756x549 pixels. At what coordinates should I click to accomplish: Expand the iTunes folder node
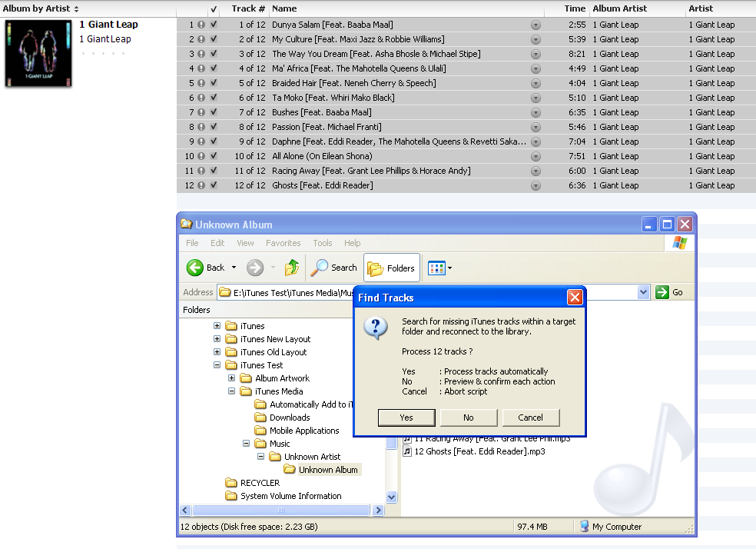(x=217, y=326)
